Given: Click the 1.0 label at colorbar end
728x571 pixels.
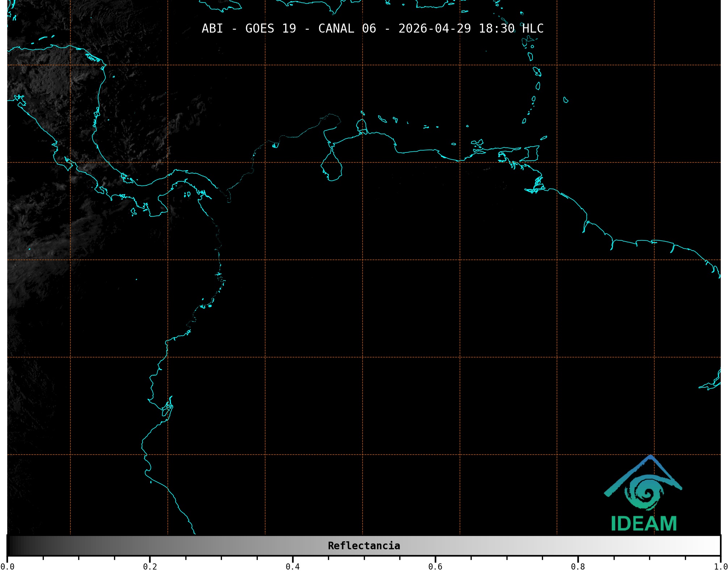Looking at the screenshot, I should point(720,566).
